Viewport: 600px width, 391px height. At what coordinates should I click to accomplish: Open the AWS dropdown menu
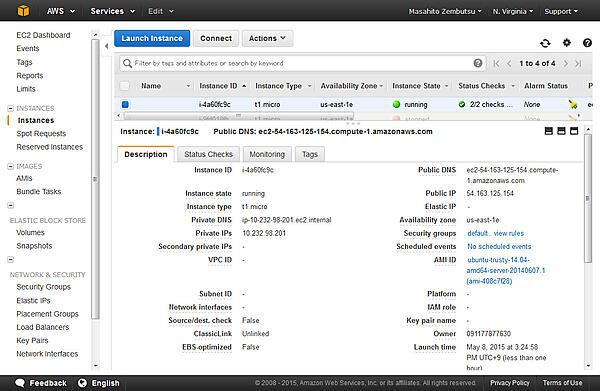tap(60, 11)
